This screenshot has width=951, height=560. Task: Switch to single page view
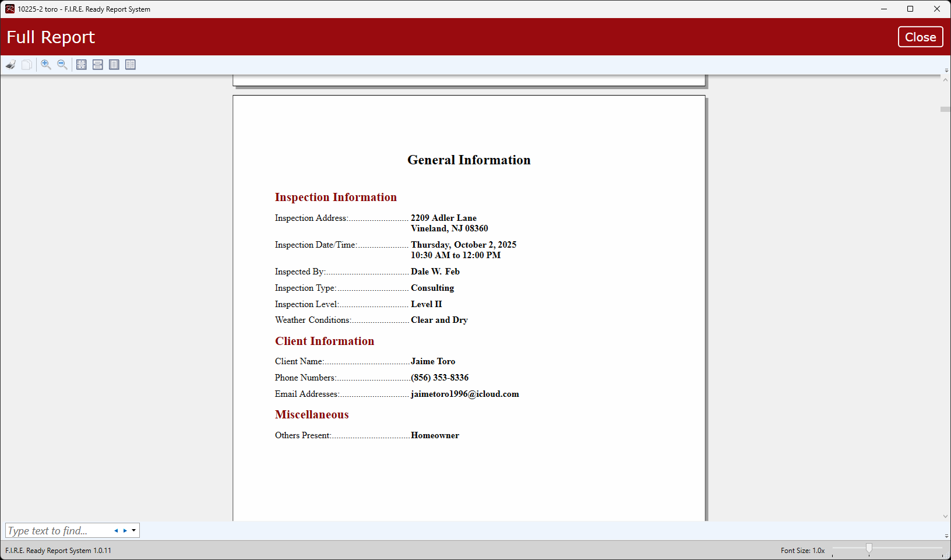114,65
